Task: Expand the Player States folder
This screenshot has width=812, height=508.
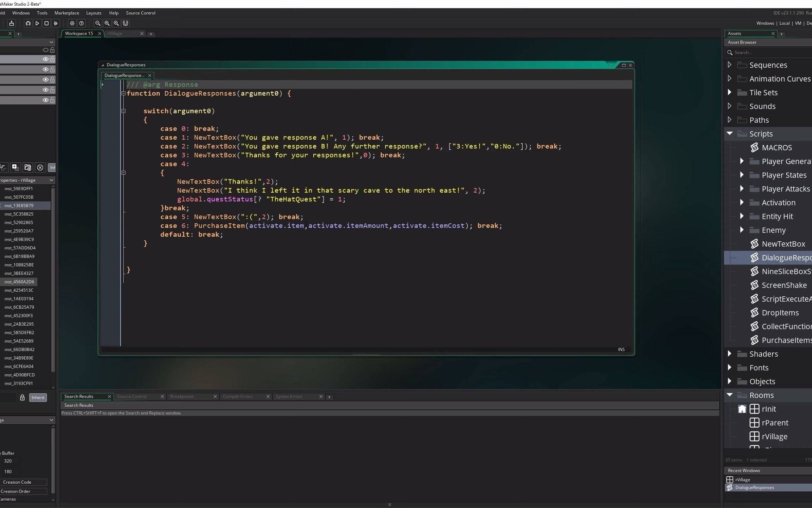Action: (x=742, y=175)
